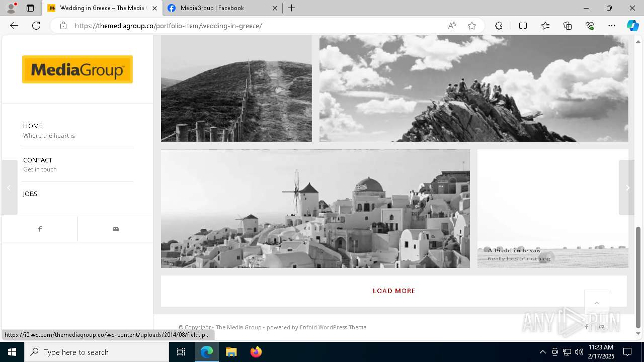Go to HOME menu item
This screenshot has width=644, height=362.
[33, 126]
